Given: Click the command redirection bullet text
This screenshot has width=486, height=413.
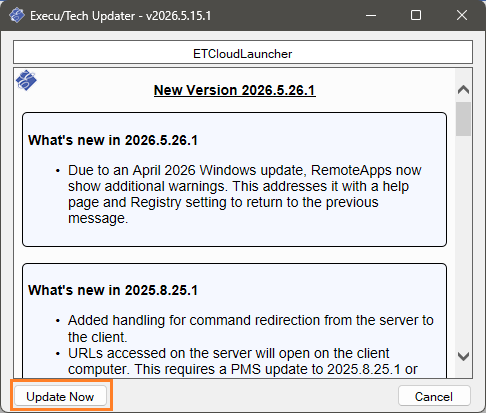Looking at the screenshot, I should click(x=251, y=328).
